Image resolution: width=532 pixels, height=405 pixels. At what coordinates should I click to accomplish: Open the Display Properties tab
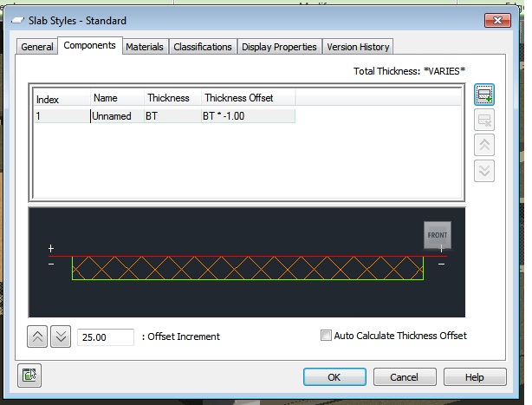279,47
